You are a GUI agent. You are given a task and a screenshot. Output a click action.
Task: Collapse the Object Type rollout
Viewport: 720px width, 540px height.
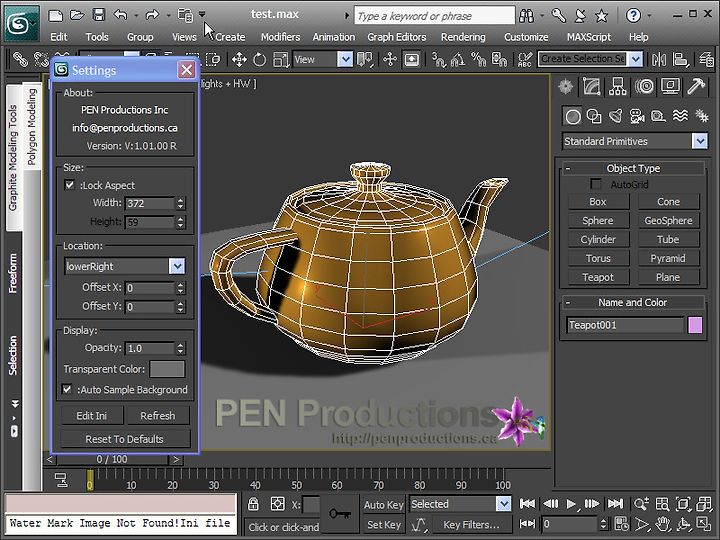coord(634,169)
